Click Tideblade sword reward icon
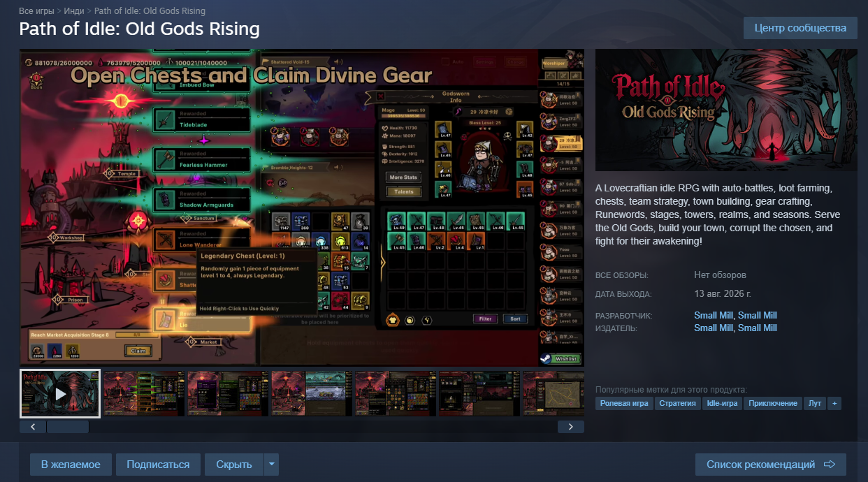The height and width of the screenshot is (482, 868). click(x=165, y=120)
